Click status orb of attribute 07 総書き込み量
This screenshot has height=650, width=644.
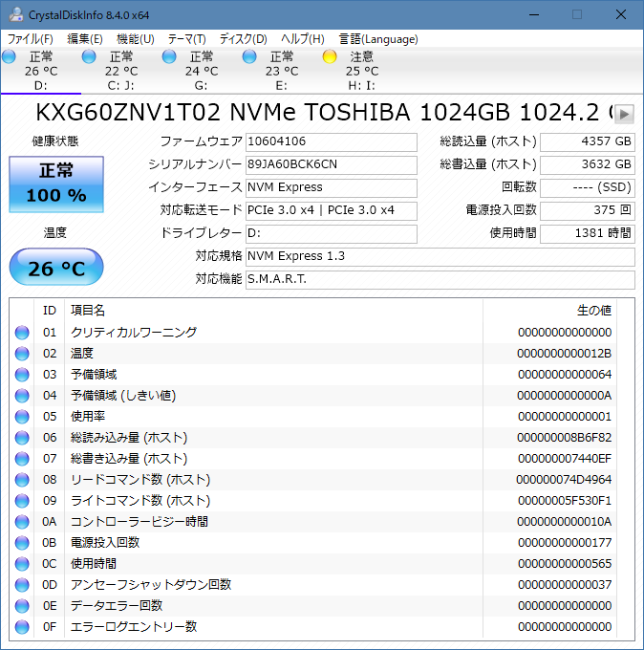point(22,459)
